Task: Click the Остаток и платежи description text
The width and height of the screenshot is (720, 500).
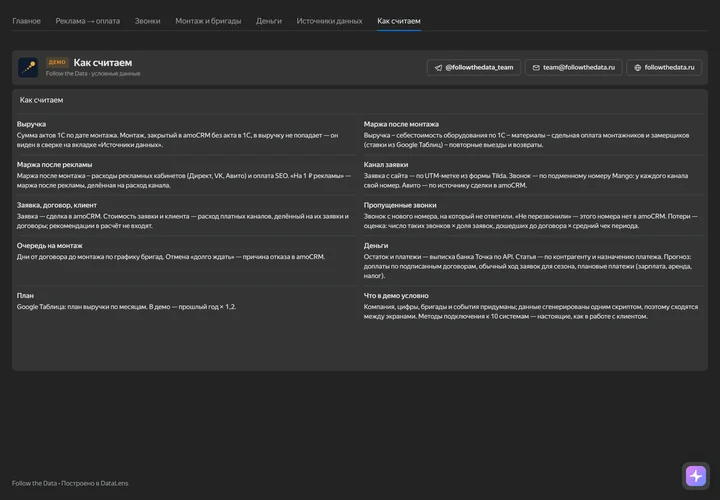Action: click(x=528, y=266)
